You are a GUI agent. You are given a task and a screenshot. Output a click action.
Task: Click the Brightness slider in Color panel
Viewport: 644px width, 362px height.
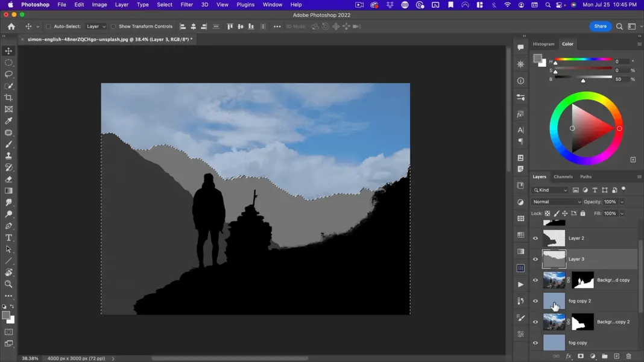(x=583, y=78)
